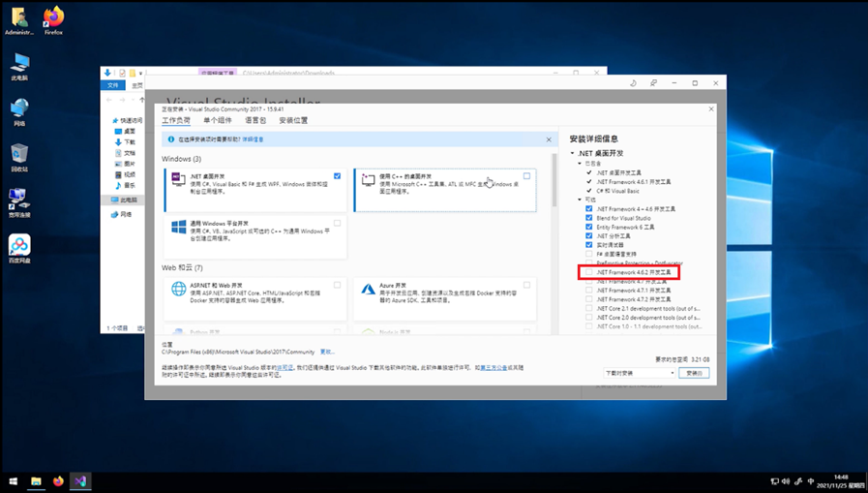Open the 百度网盘 desktop icon
The height and width of the screenshot is (493, 868).
pyautogui.click(x=19, y=248)
